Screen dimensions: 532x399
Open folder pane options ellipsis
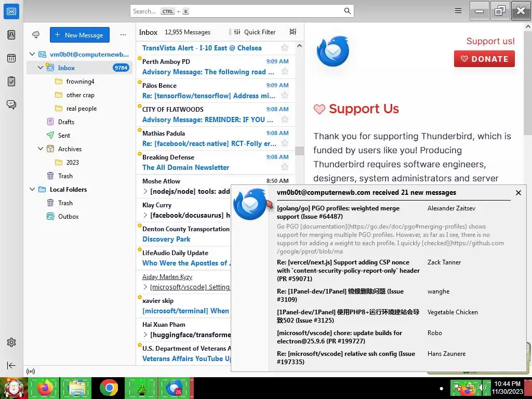(123, 35)
